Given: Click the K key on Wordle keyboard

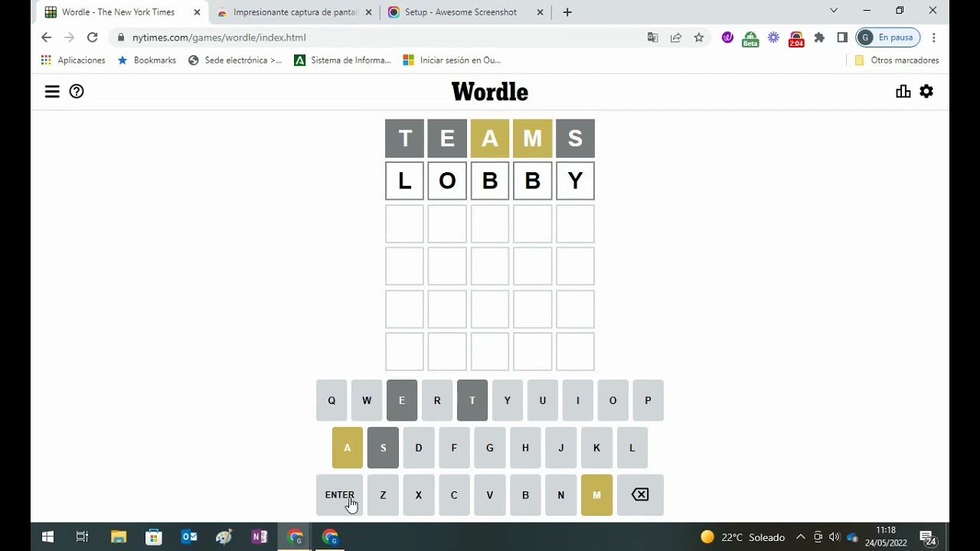Looking at the screenshot, I should [596, 448].
